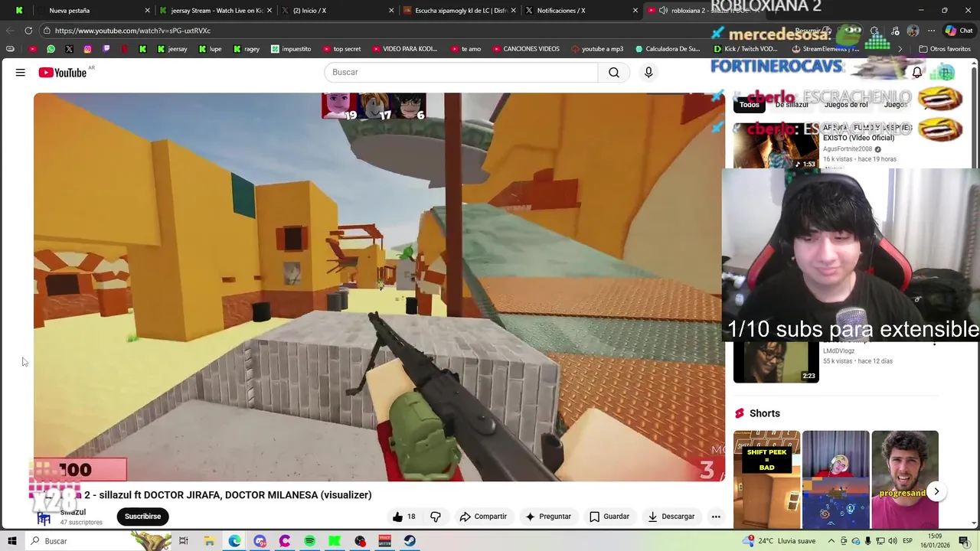Open the SHIFT PEEK = BAD short
Viewport: 980px width, 551px height.
click(766, 480)
